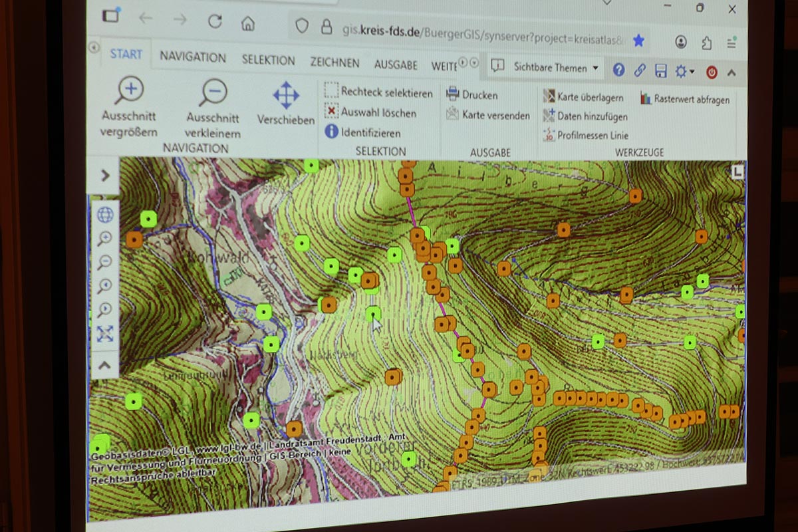Click the Identifizieren info icon
The image size is (798, 532).
[x=332, y=132]
